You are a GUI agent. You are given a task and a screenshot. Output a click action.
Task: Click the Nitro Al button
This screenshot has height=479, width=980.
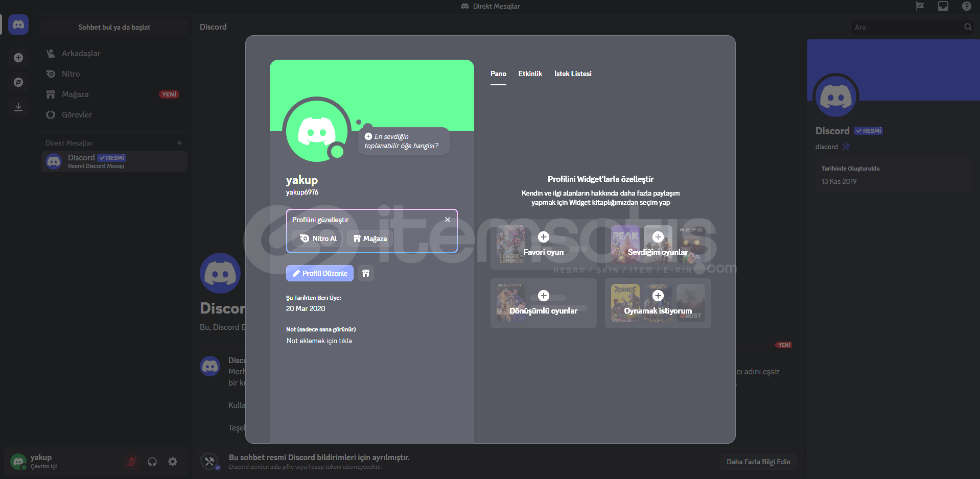point(318,238)
